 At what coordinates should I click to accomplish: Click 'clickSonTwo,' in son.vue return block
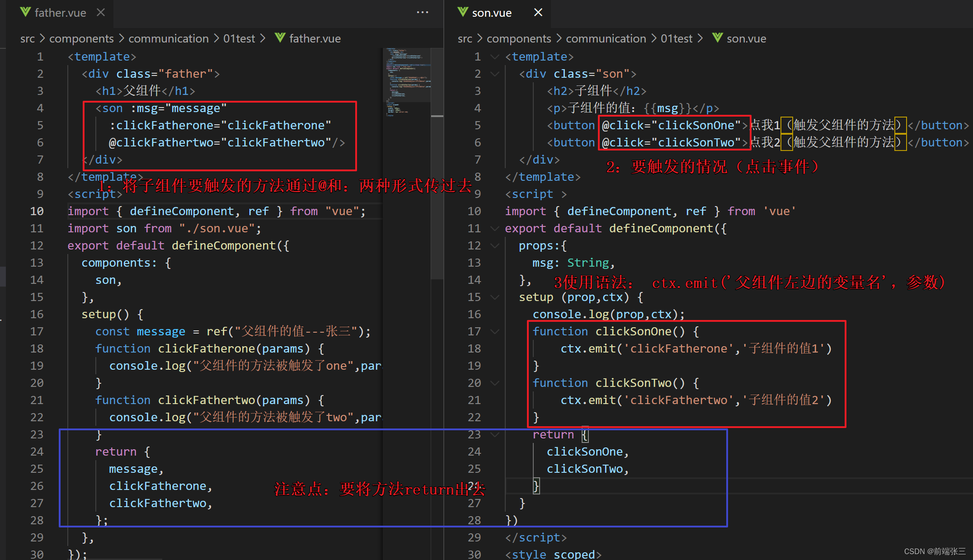point(588,469)
